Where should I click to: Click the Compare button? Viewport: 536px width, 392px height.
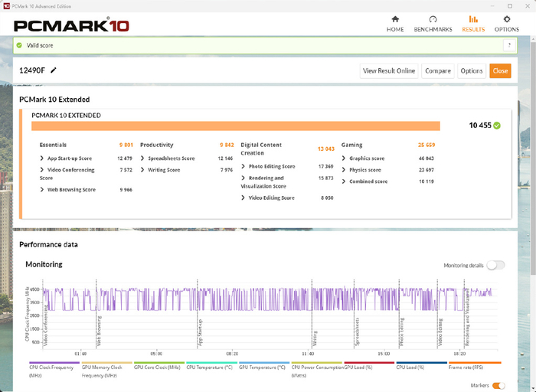(438, 70)
